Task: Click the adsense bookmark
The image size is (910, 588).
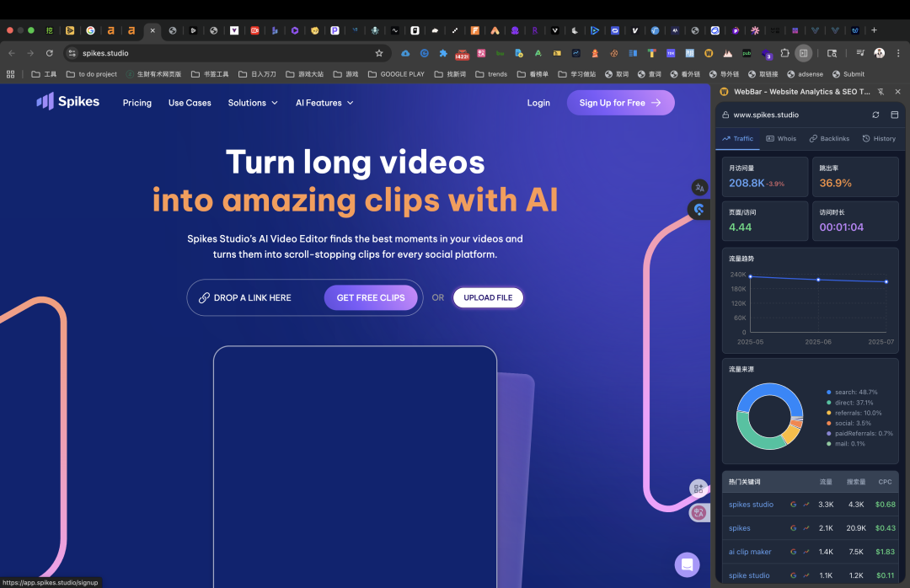Action: [805, 74]
